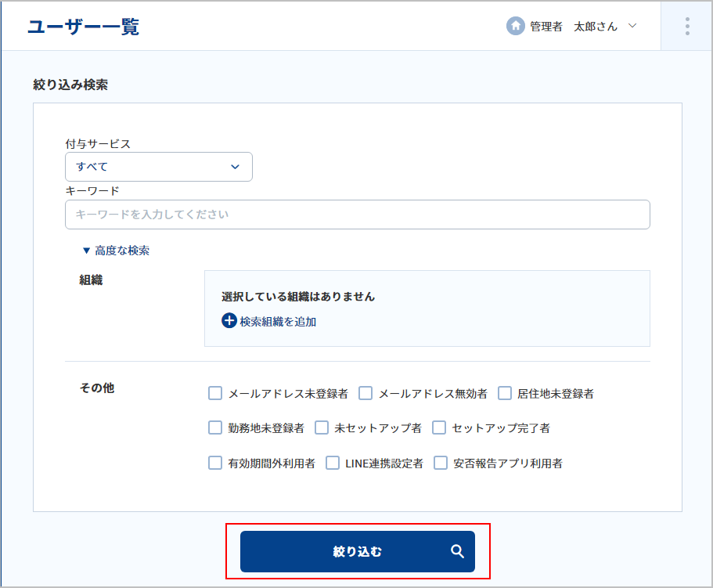Click the 絞り込む search button

click(358, 551)
